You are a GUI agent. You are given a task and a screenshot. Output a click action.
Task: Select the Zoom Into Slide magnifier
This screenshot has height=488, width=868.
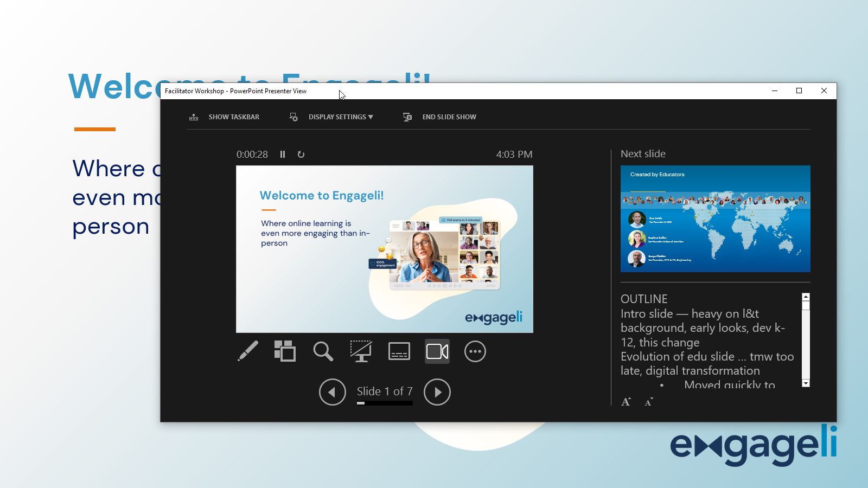(x=323, y=351)
